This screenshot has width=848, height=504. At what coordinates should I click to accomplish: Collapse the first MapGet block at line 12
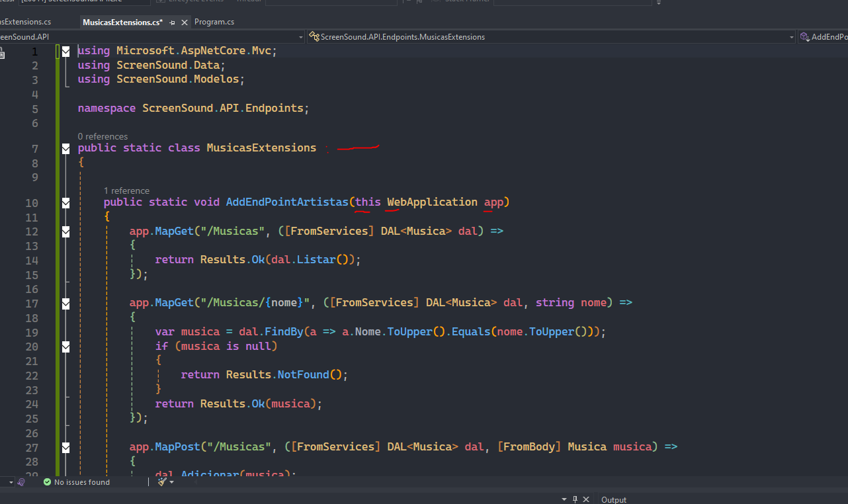[65, 232]
